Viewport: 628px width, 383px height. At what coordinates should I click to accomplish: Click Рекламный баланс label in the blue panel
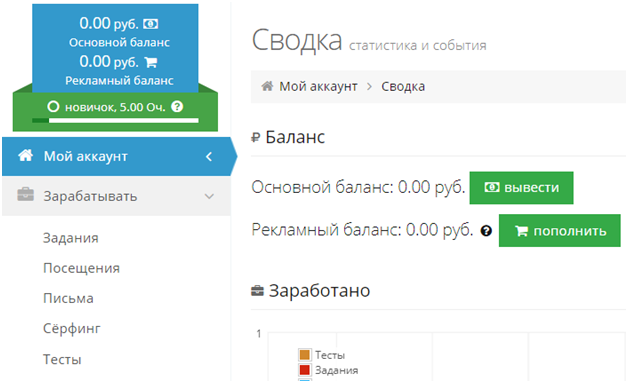tap(119, 81)
